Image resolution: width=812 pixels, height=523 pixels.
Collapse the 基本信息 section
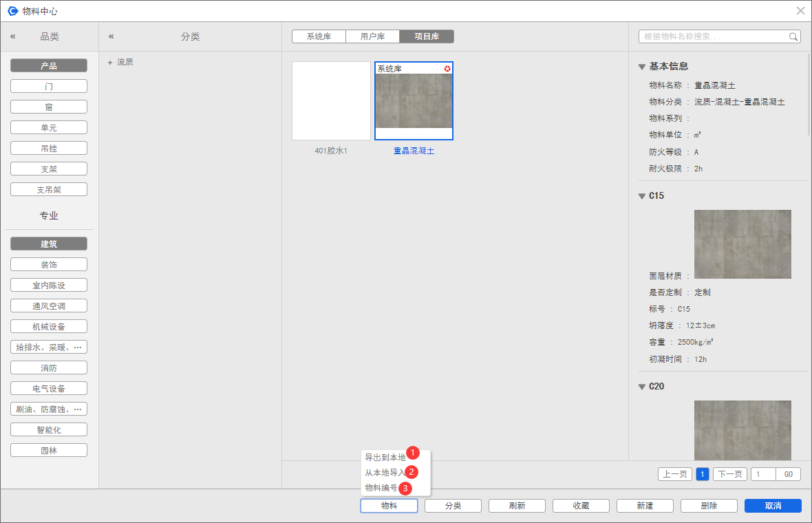pyautogui.click(x=642, y=67)
